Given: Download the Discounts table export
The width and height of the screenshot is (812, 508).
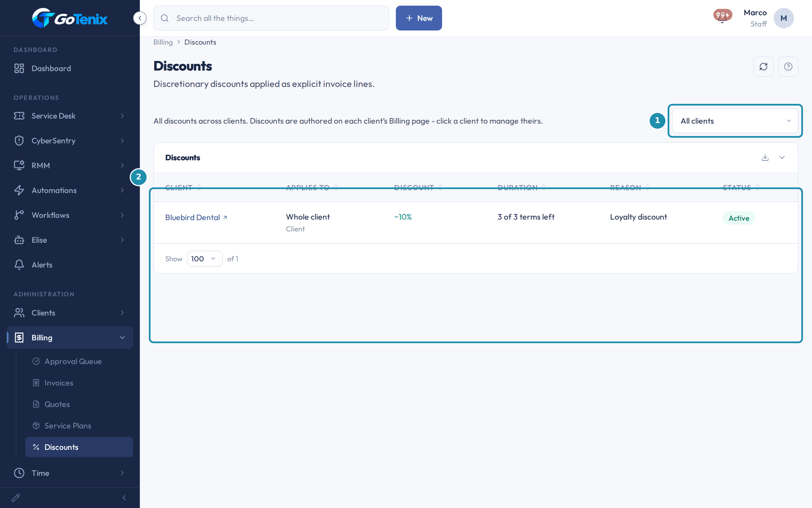Looking at the screenshot, I should click(765, 157).
